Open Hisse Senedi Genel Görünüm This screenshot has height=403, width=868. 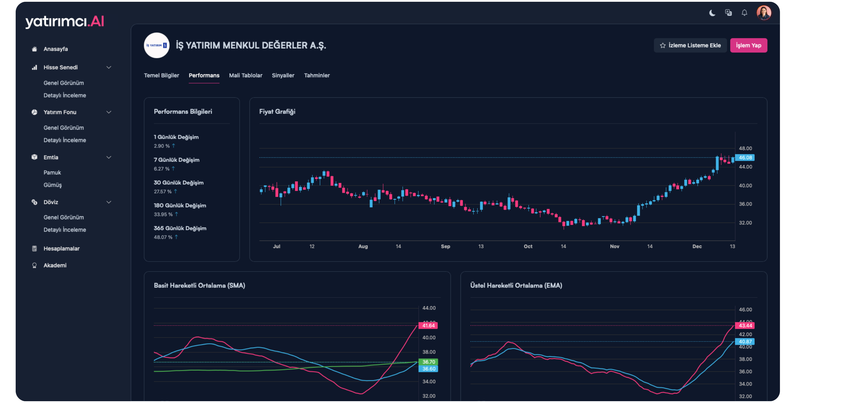[64, 83]
